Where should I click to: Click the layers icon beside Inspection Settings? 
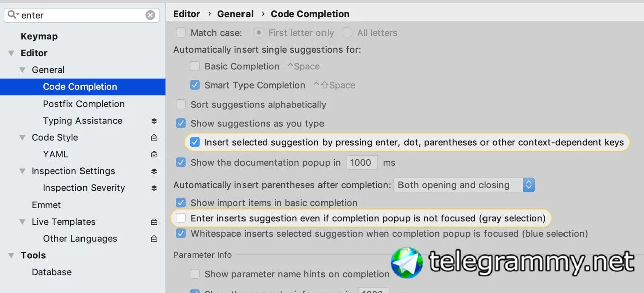pyautogui.click(x=154, y=171)
